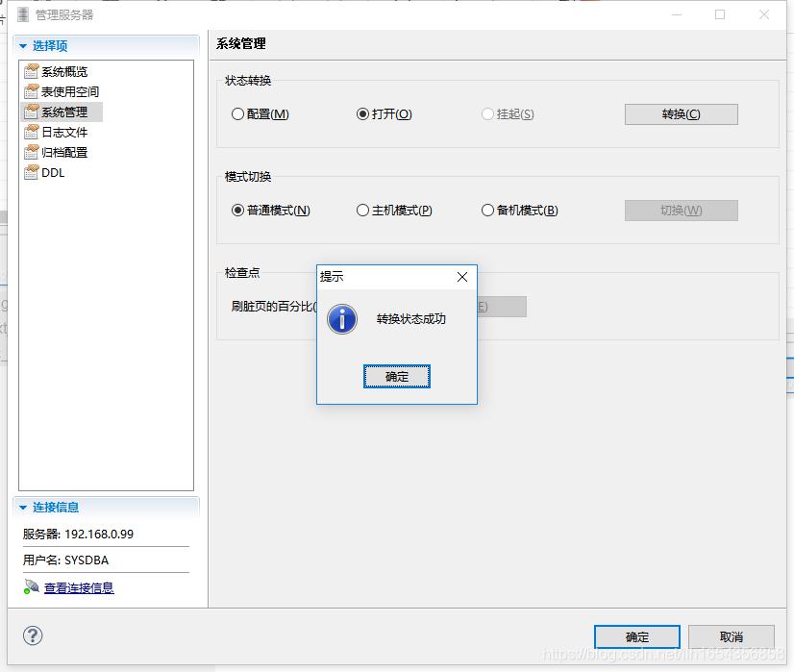The image size is (794, 672).
Task: Minimize the 管理服务器 window
Action: point(677,14)
